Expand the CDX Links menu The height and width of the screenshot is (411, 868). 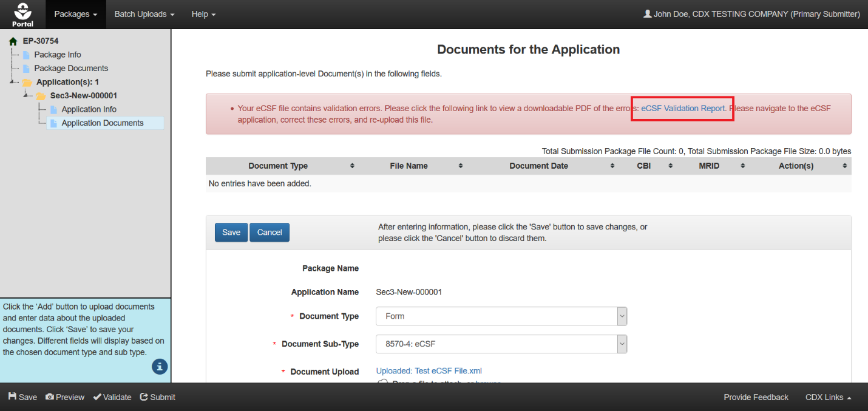[x=828, y=397]
